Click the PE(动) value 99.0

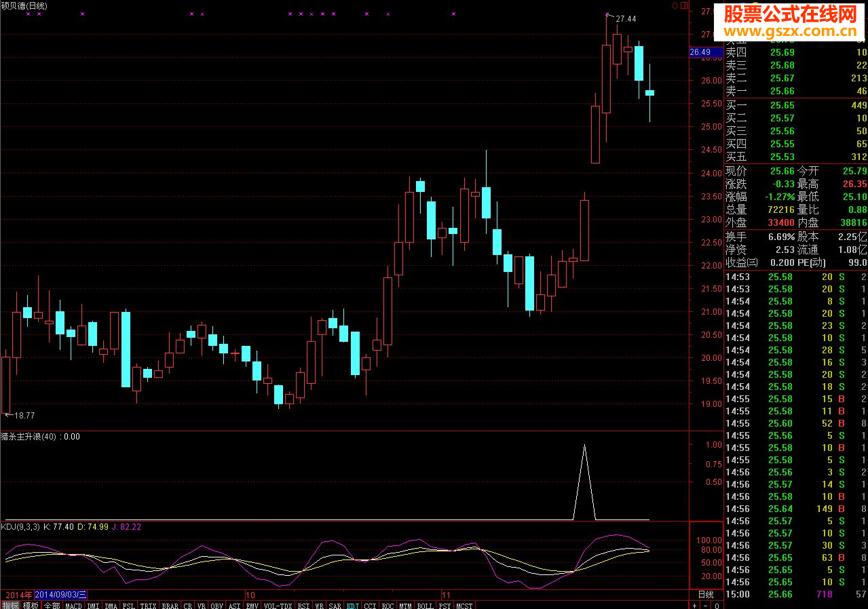click(x=856, y=262)
